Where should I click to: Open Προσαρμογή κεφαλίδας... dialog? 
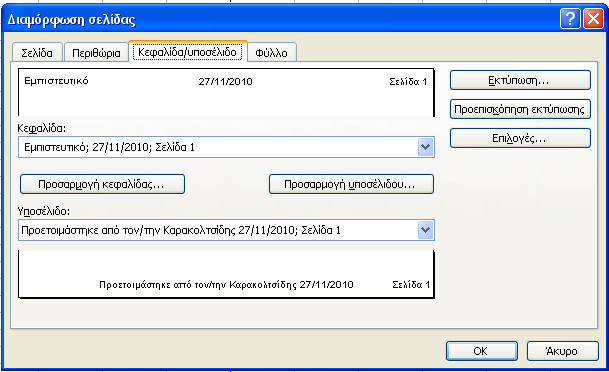[x=102, y=184]
